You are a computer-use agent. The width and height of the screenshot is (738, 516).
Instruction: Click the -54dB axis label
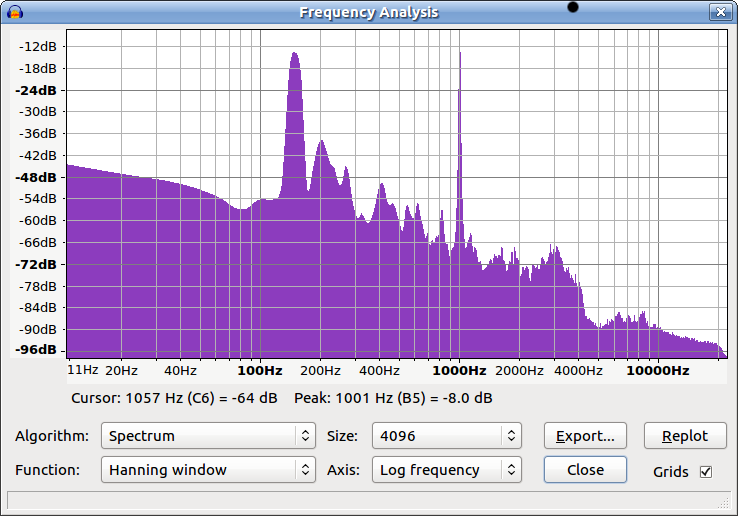point(38,198)
